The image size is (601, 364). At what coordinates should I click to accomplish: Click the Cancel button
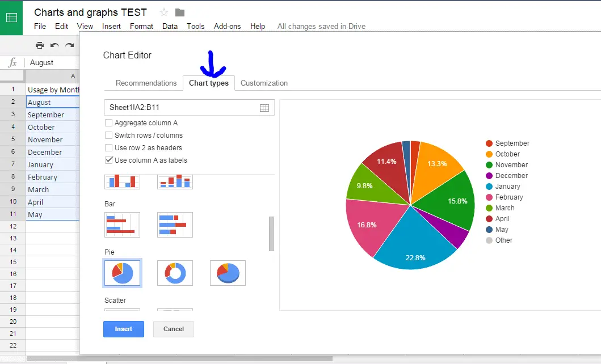174,329
